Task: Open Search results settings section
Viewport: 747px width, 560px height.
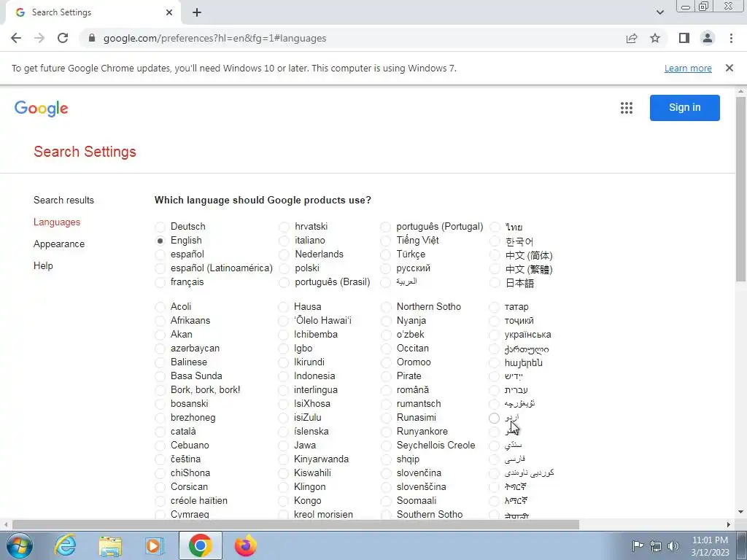Action: [64, 200]
